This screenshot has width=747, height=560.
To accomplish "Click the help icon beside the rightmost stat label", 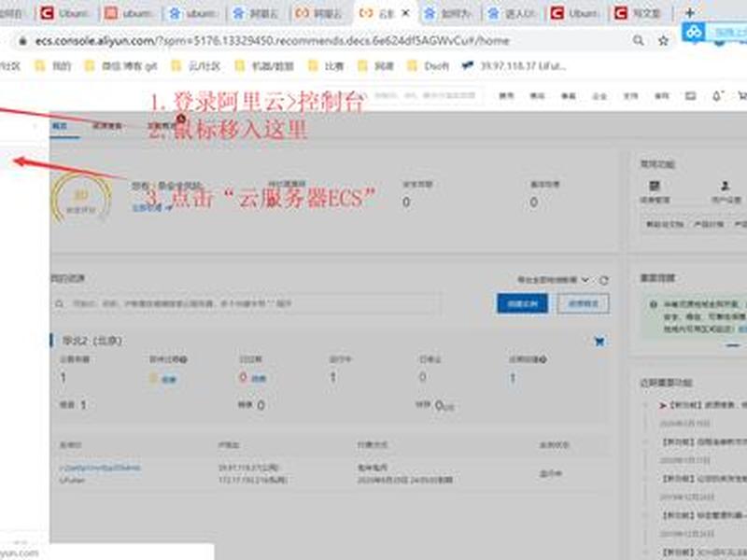I will pos(543,359).
